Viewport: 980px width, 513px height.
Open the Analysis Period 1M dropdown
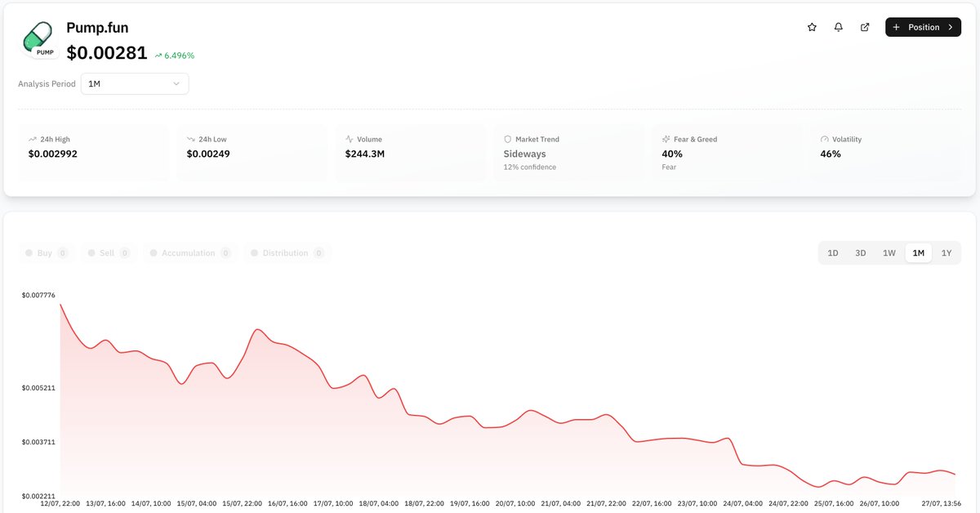tap(135, 83)
